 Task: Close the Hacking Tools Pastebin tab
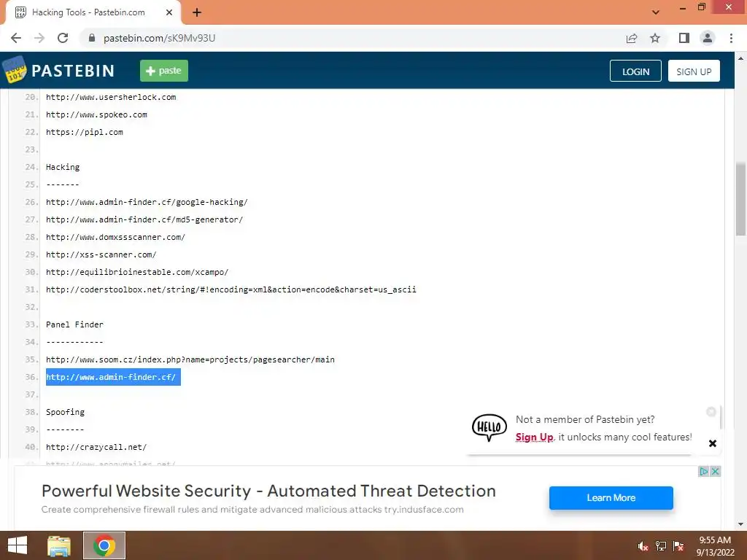(x=169, y=12)
